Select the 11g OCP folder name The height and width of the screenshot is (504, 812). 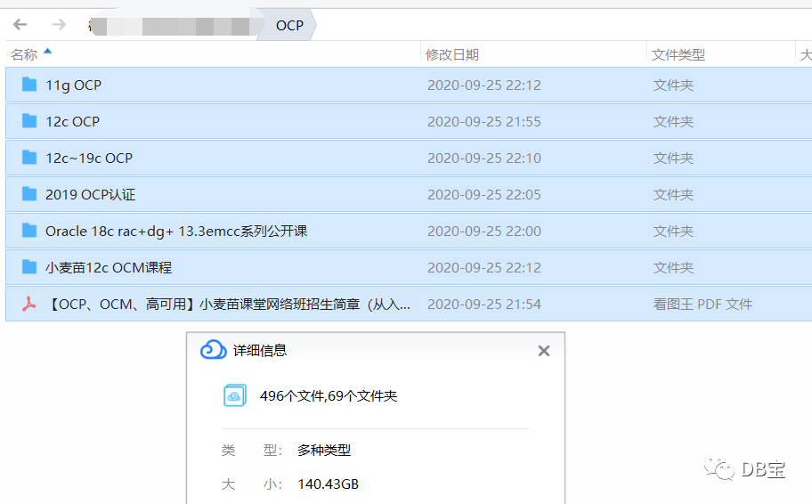(x=74, y=85)
